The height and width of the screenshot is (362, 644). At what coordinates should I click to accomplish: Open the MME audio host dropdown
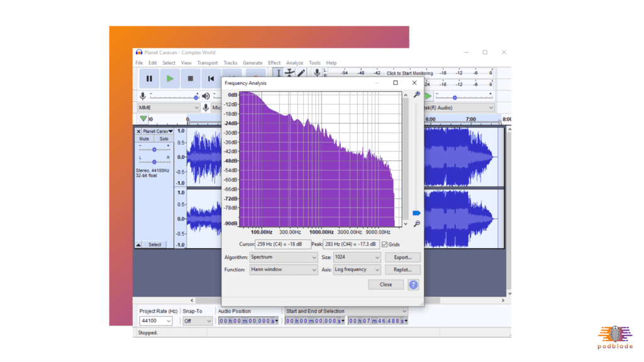click(x=169, y=107)
